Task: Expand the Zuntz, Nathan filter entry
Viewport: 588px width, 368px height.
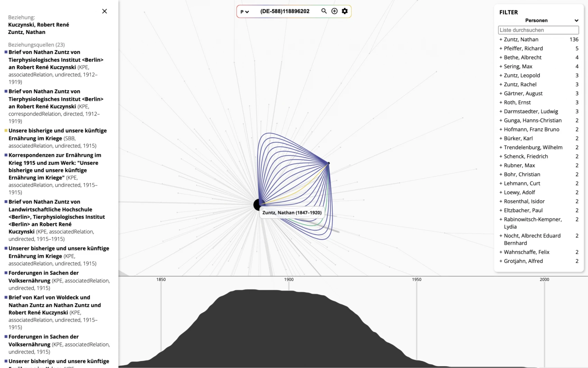Action: (x=500, y=39)
